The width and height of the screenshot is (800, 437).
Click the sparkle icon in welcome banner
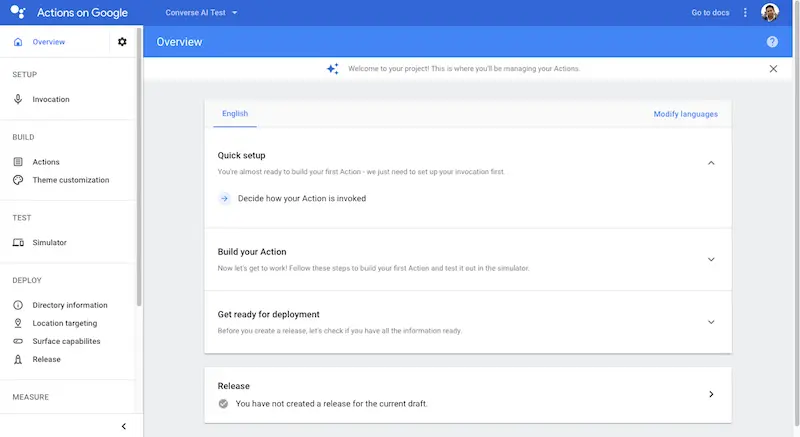[x=333, y=69]
